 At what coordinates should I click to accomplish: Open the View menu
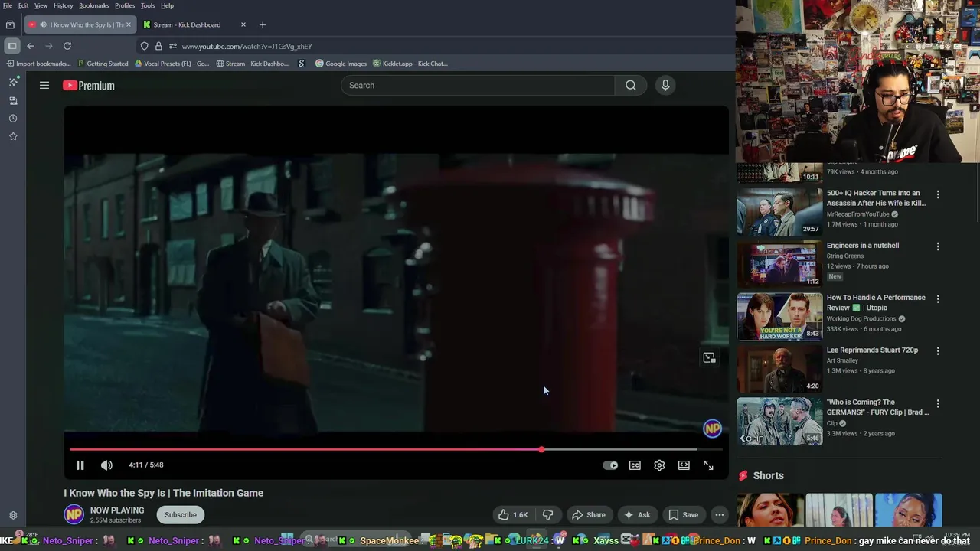pyautogui.click(x=41, y=5)
